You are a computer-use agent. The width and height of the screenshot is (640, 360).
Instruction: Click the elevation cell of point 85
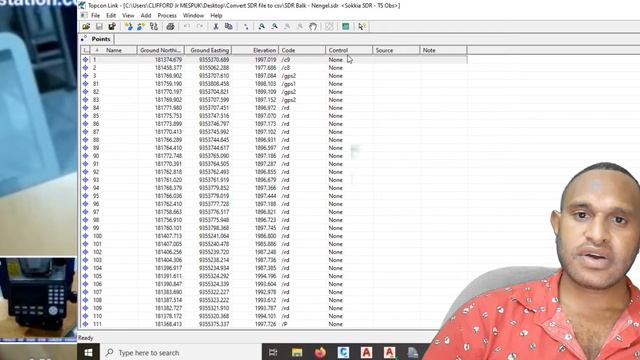[x=265, y=116]
